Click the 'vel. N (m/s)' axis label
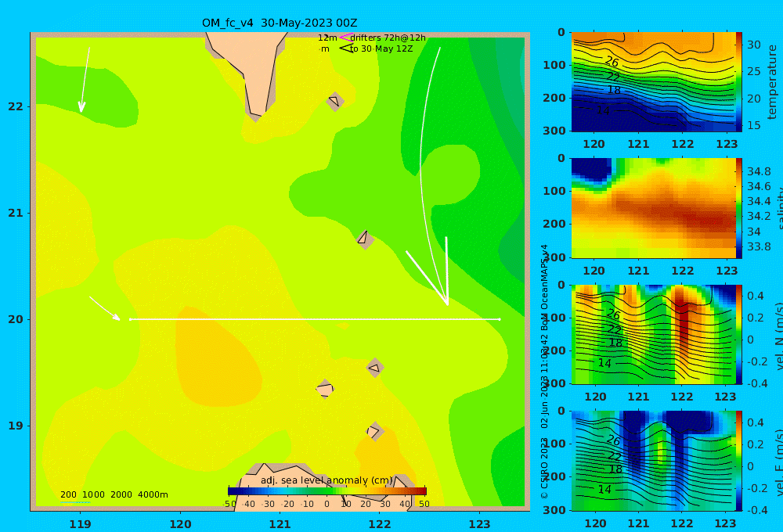 tap(778, 336)
